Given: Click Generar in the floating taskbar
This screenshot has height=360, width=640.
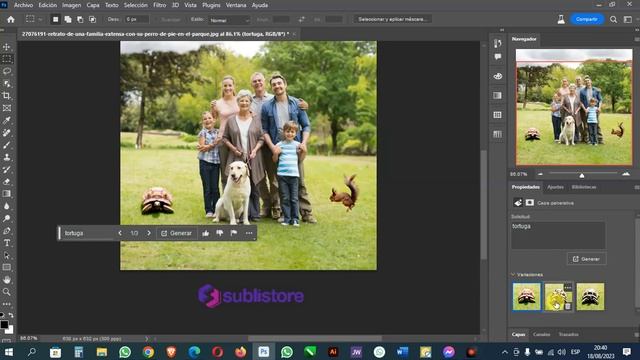Looking at the screenshot, I should pos(176,233).
